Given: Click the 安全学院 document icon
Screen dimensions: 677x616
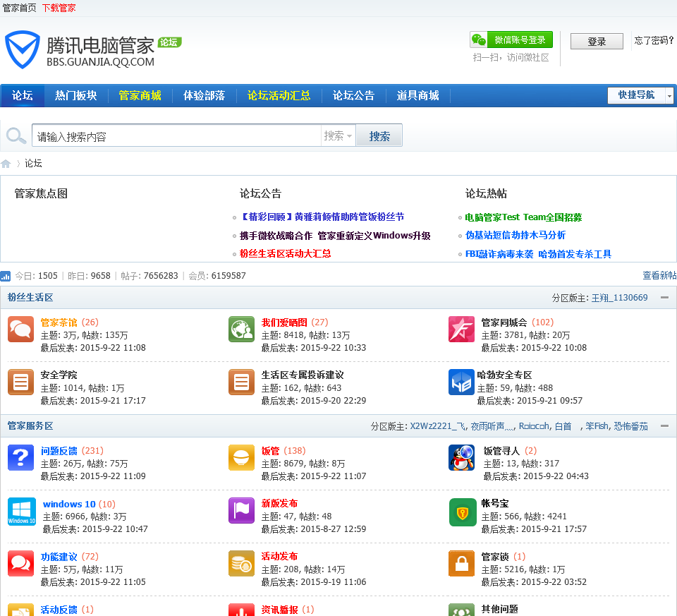Looking at the screenshot, I should [20, 382].
